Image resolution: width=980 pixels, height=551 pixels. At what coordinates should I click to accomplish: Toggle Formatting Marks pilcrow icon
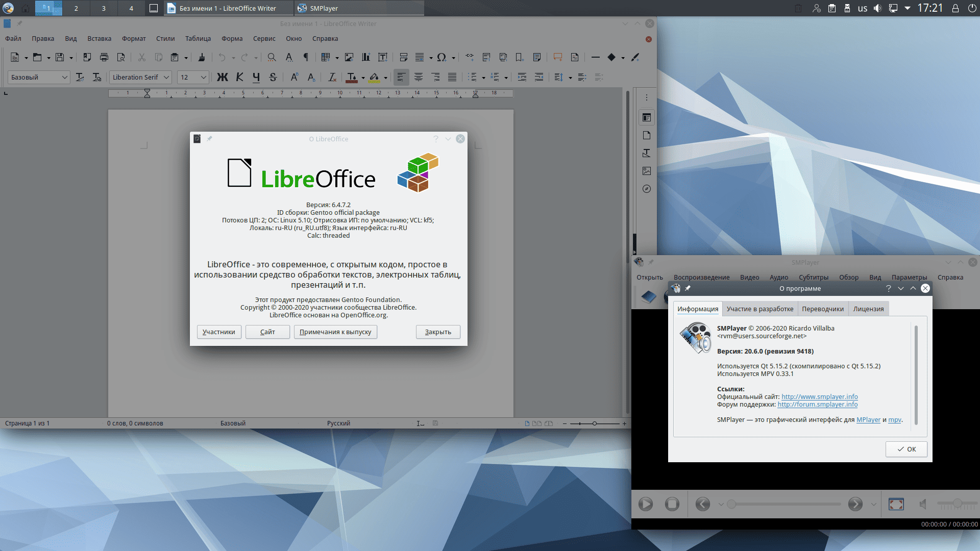(306, 58)
